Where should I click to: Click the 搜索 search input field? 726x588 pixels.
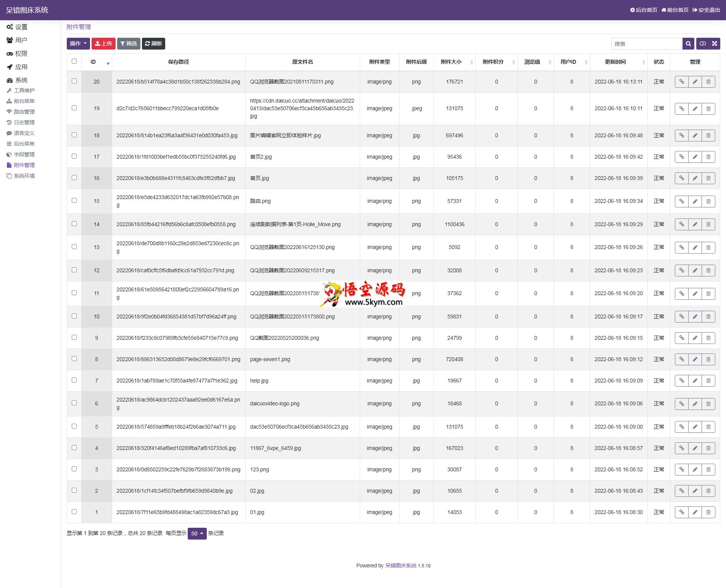pos(647,43)
